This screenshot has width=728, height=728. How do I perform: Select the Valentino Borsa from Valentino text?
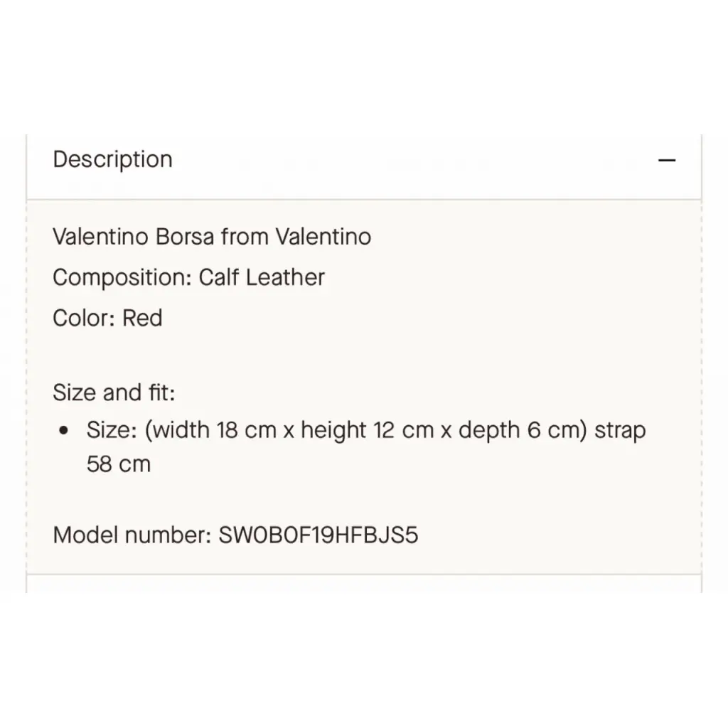coord(212,236)
